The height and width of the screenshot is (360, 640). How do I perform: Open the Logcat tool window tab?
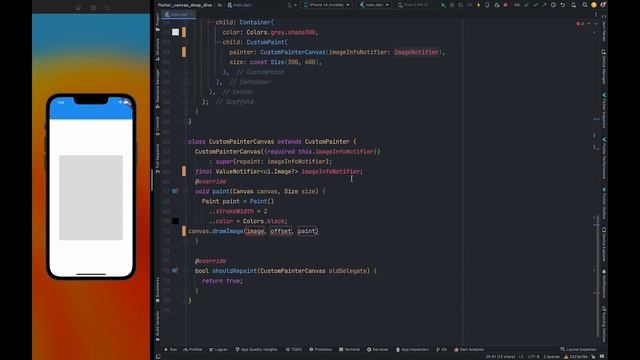tap(218, 350)
